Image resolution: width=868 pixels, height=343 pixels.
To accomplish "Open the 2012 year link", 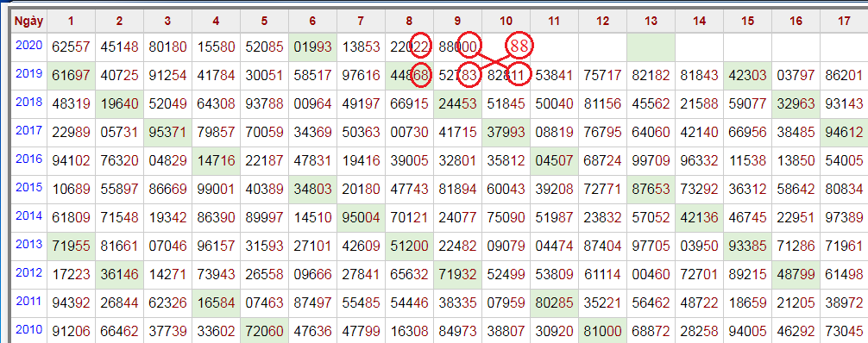I will click(x=28, y=272).
